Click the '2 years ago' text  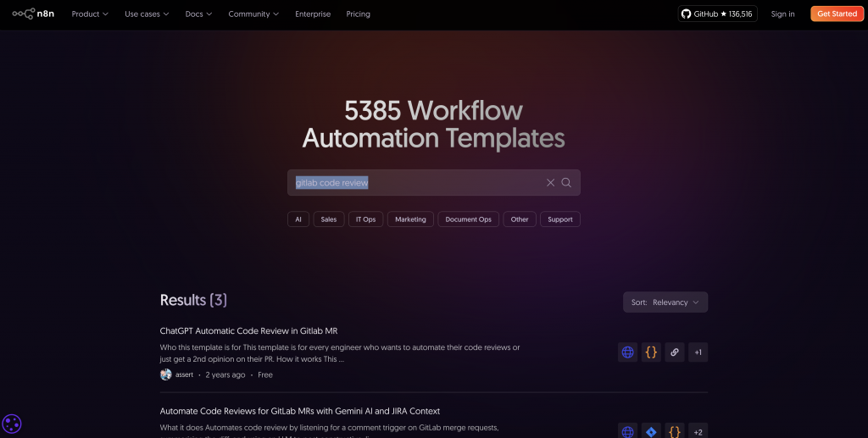coord(225,375)
